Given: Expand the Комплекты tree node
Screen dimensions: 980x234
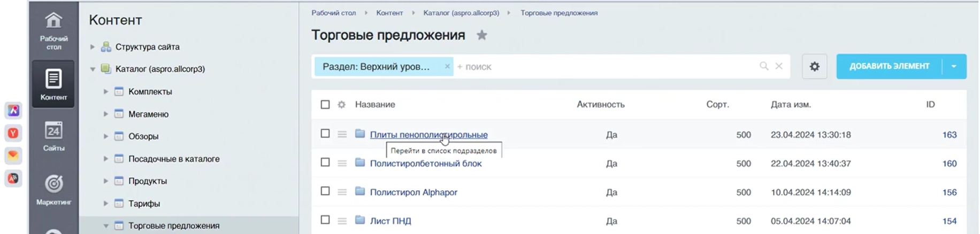Looking at the screenshot, I should coord(106,92).
